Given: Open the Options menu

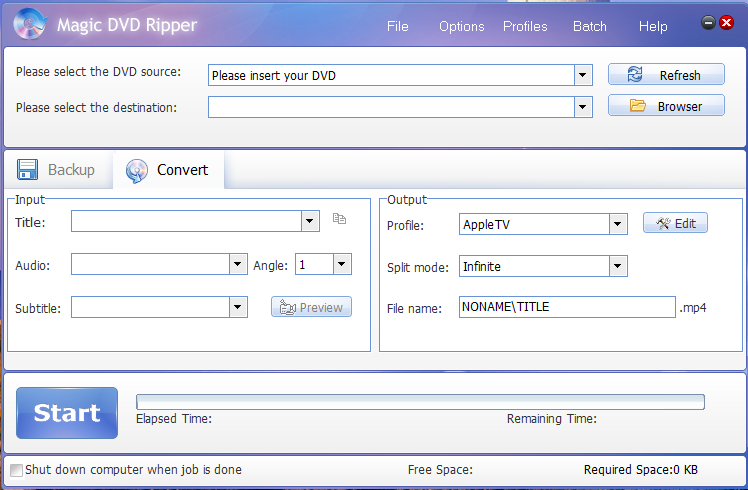Looking at the screenshot, I should 461,26.
